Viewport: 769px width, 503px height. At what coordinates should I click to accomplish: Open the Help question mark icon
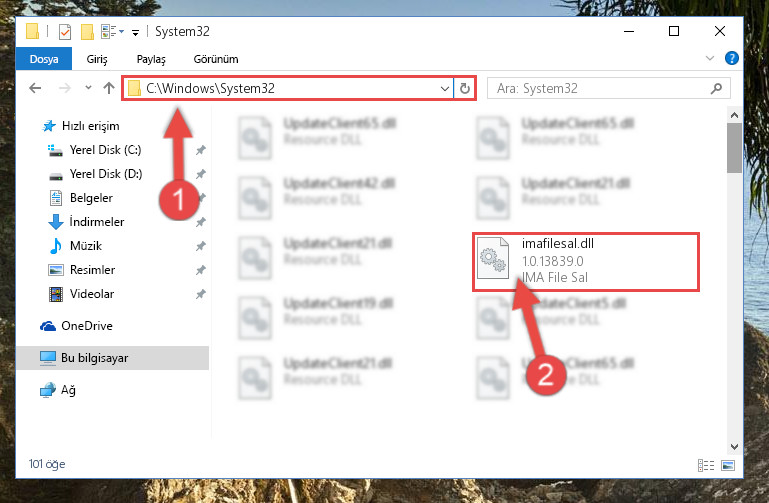tap(731, 58)
